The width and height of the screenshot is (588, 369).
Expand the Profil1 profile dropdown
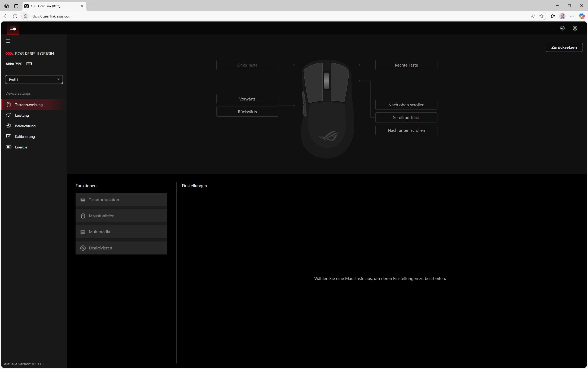[x=34, y=80]
